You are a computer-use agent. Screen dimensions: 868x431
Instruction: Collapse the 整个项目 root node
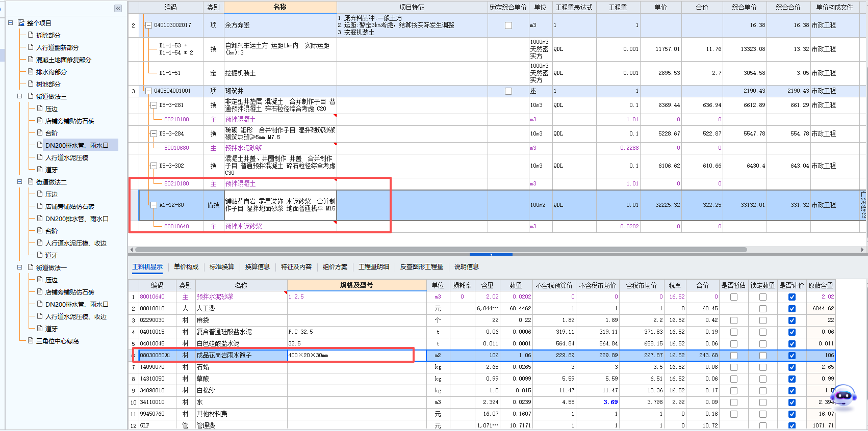click(x=11, y=23)
